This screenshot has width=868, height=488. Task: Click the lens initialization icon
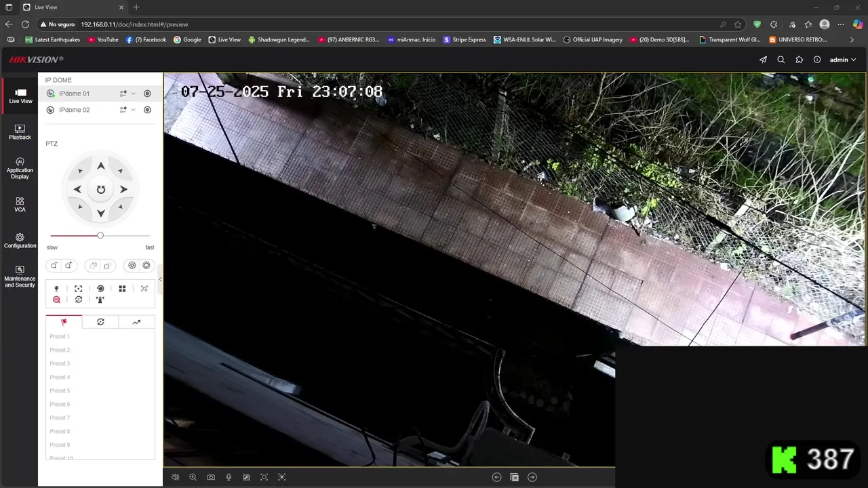coord(100,289)
